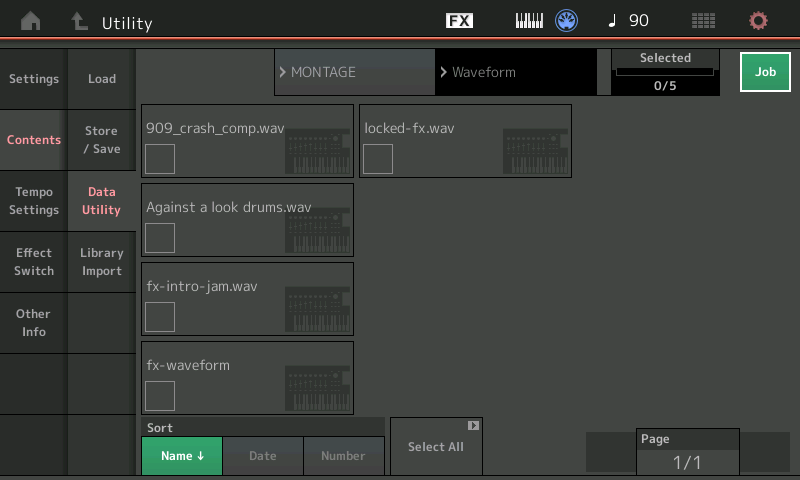Go to the Home screen icon
The height and width of the screenshot is (480, 800).
point(32,21)
